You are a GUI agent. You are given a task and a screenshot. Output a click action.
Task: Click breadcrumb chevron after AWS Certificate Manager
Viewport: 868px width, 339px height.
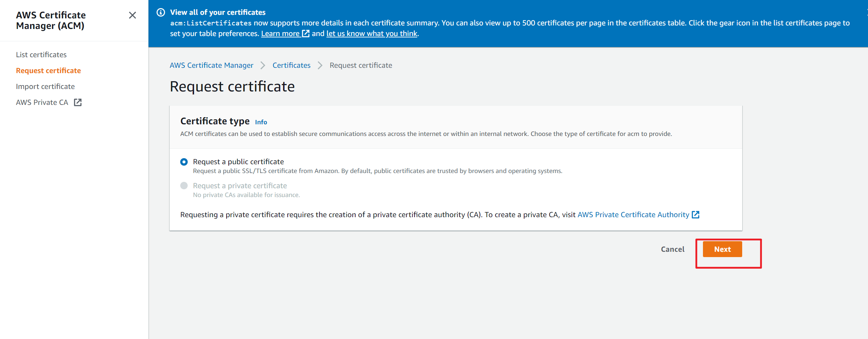263,65
